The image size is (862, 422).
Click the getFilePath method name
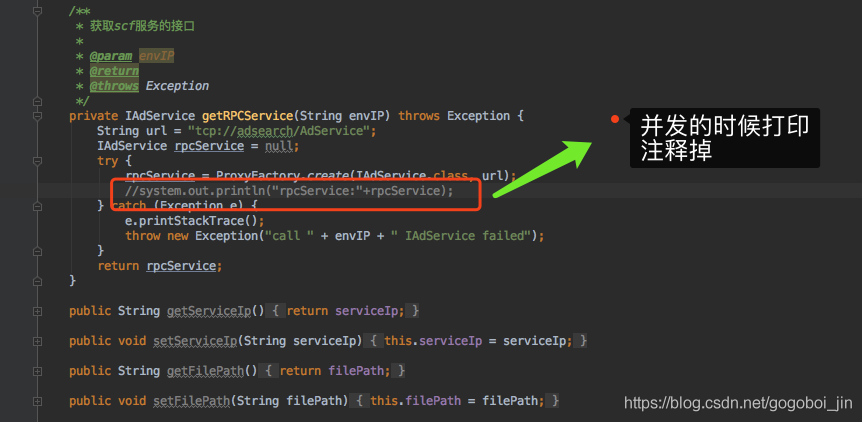click(x=205, y=371)
